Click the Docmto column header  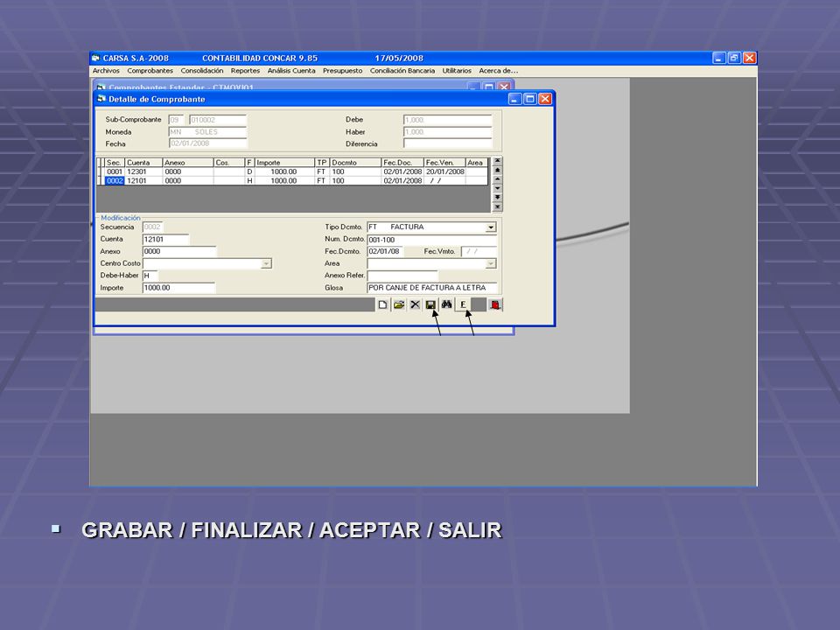[x=355, y=163]
